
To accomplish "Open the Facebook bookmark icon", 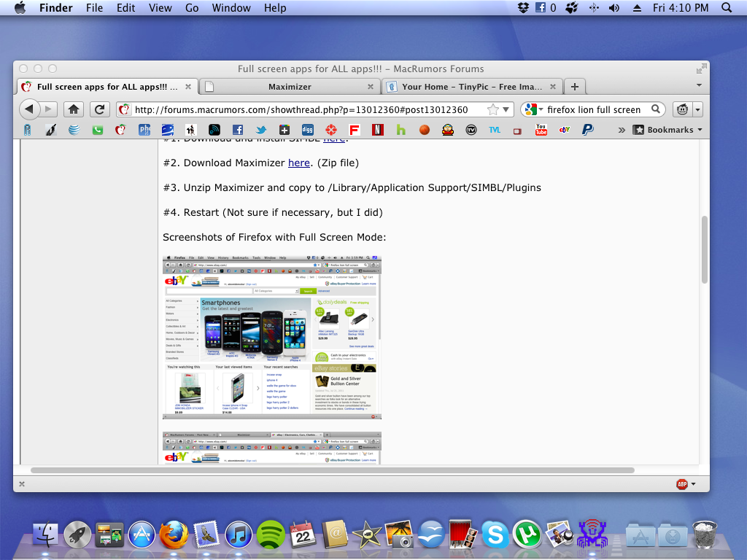I will [x=237, y=130].
